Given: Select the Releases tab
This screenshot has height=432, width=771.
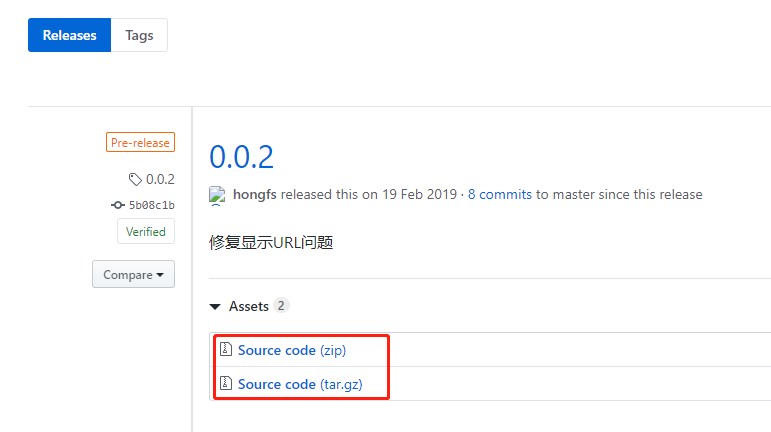Looking at the screenshot, I should click(69, 35).
